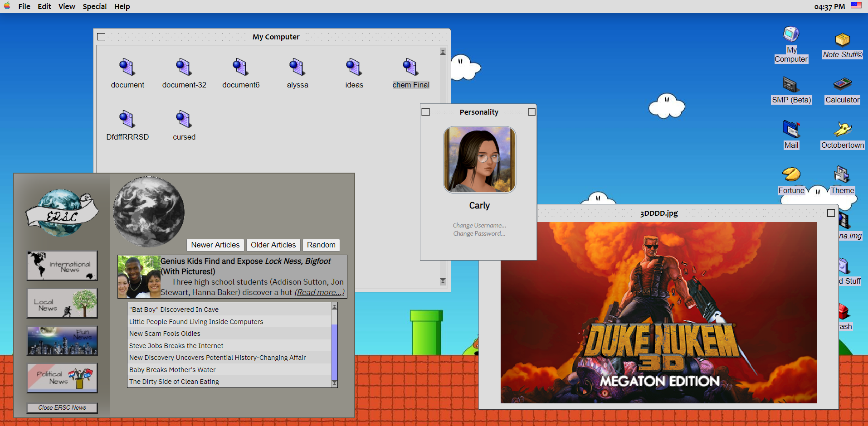Show Newer Articles

tap(215, 245)
